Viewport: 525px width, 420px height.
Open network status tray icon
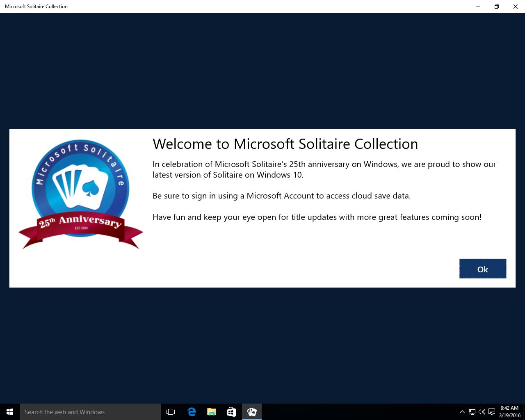point(472,412)
